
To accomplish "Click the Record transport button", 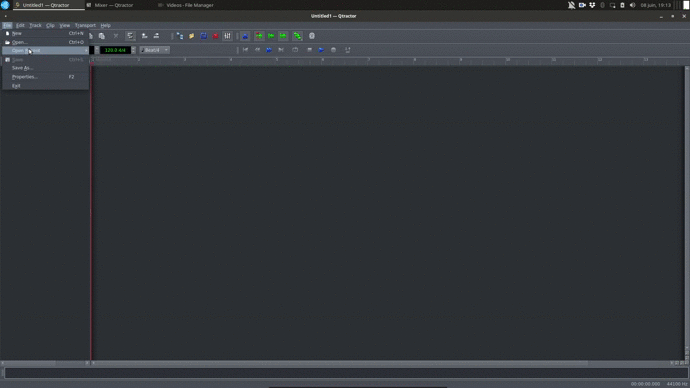I will [x=334, y=50].
